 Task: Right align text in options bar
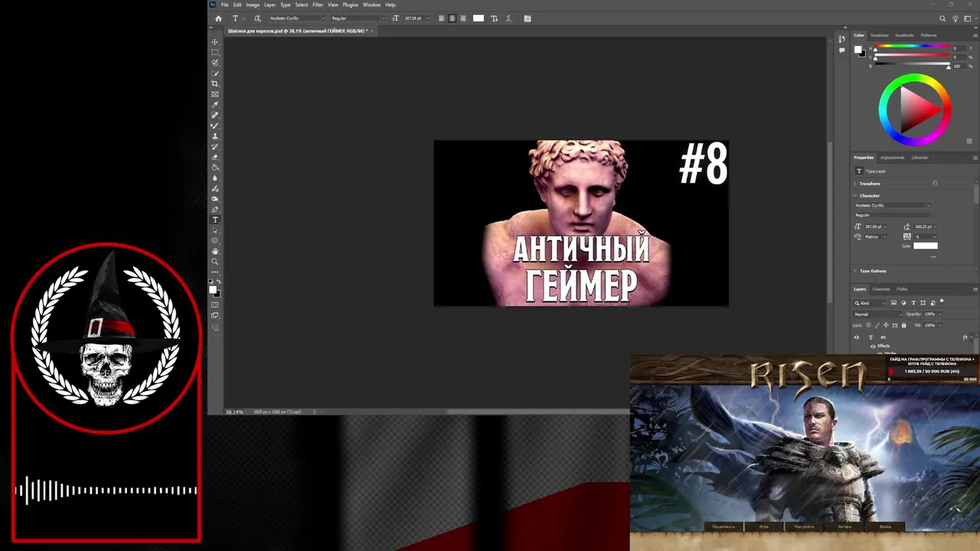pyautogui.click(x=462, y=18)
